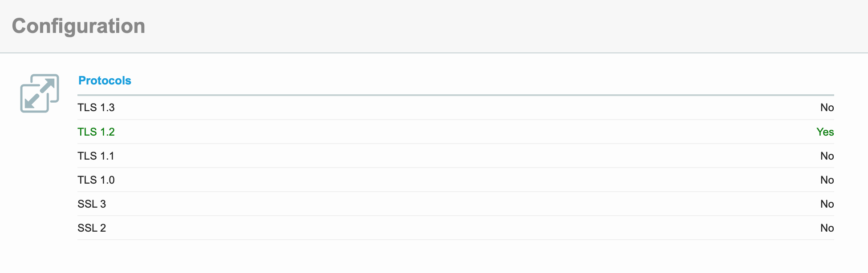868x273 pixels.
Task: Open the Protocols section heading
Action: (105, 80)
